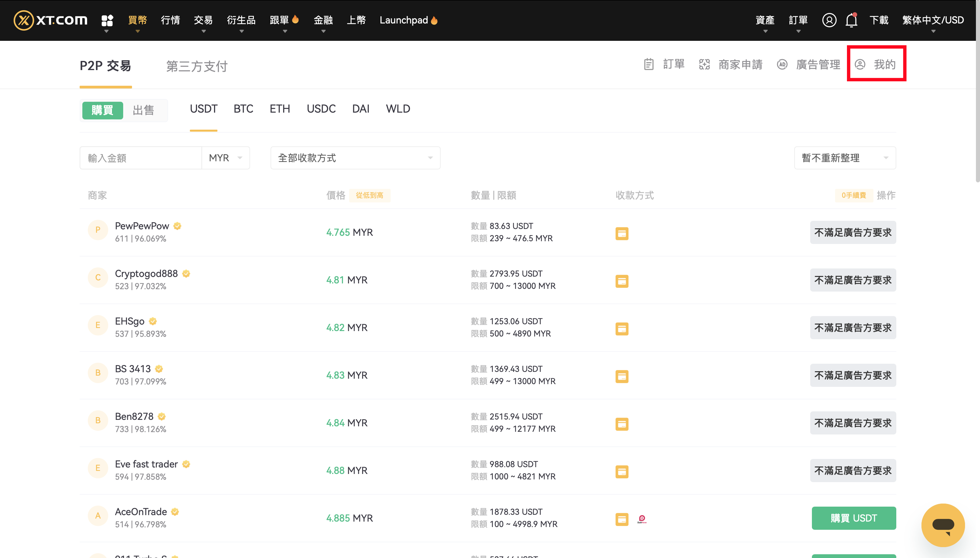Click the ad management icon
The image size is (980, 558).
pos(782,64)
